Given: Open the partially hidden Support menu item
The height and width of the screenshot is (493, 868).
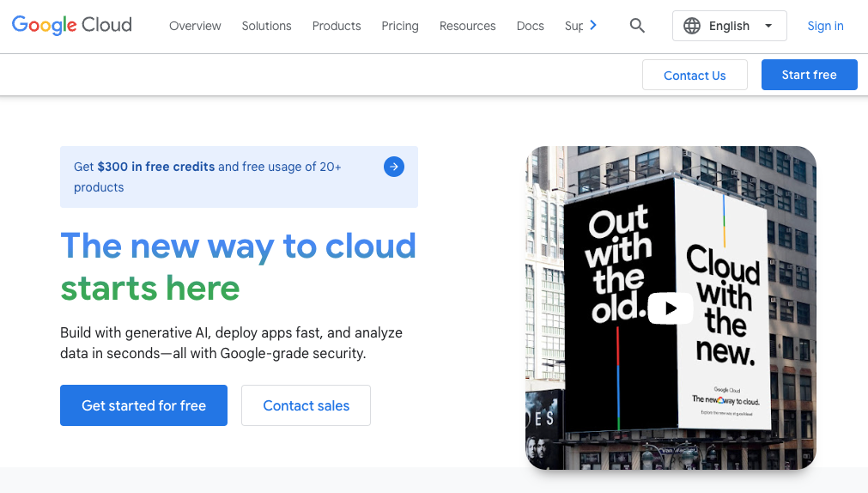Looking at the screenshot, I should [574, 26].
